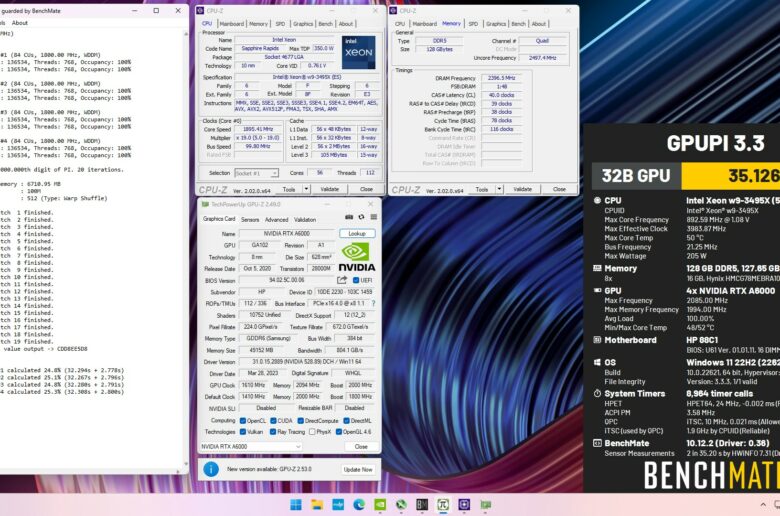Click Tools button in left CPU-Z window

tap(289, 189)
